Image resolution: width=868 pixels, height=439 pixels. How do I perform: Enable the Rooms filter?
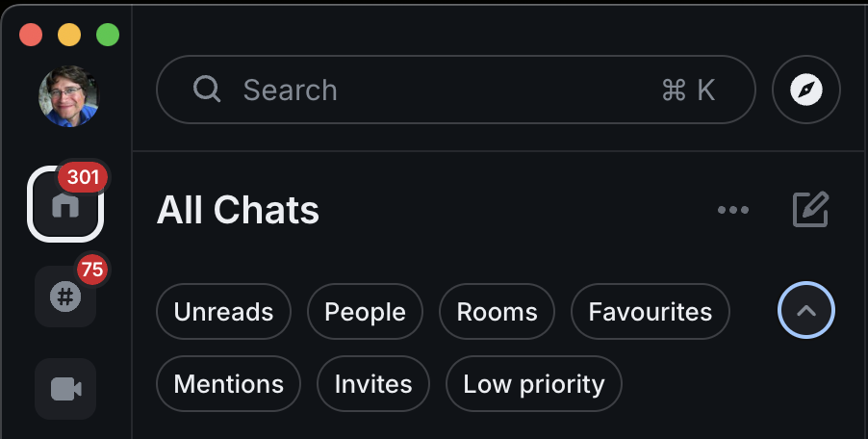coord(497,312)
